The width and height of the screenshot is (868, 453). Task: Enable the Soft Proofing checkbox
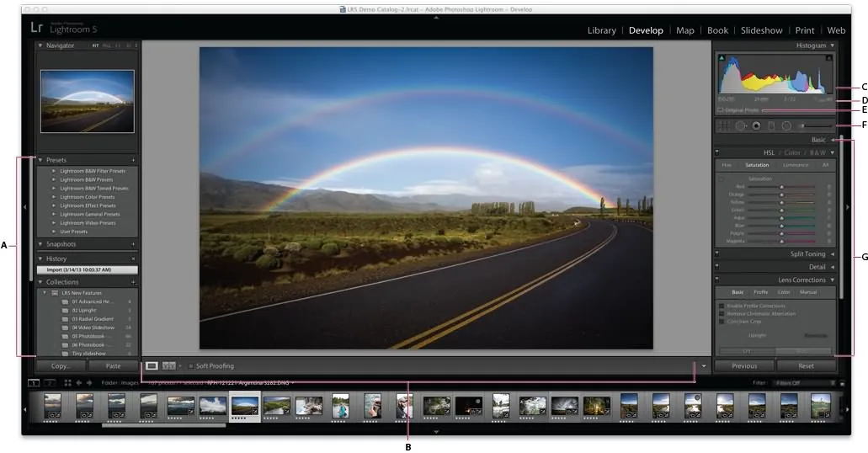[191, 366]
